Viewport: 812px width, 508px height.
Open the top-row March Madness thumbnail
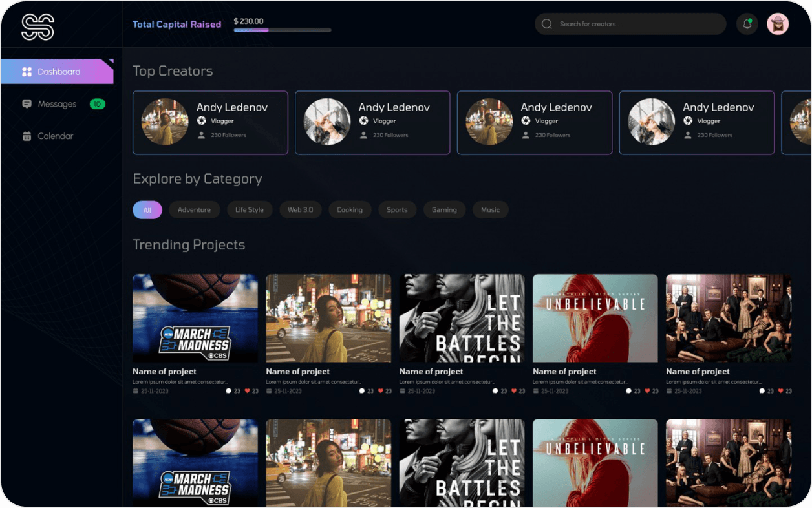tap(195, 318)
